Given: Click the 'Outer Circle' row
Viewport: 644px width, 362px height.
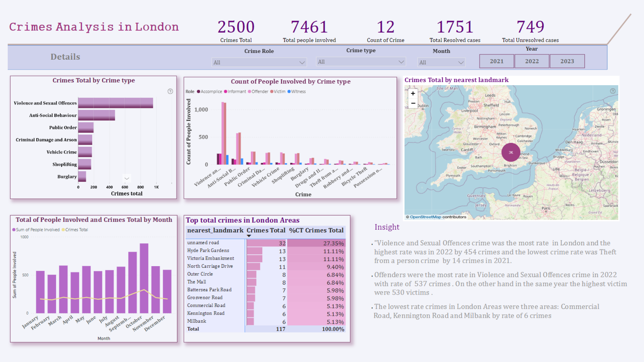Looking at the screenshot, I should tap(266, 274).
